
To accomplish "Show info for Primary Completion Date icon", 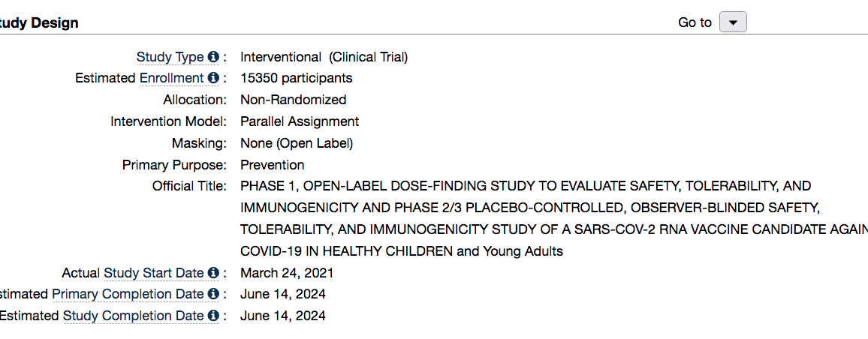I will (213, 294).
